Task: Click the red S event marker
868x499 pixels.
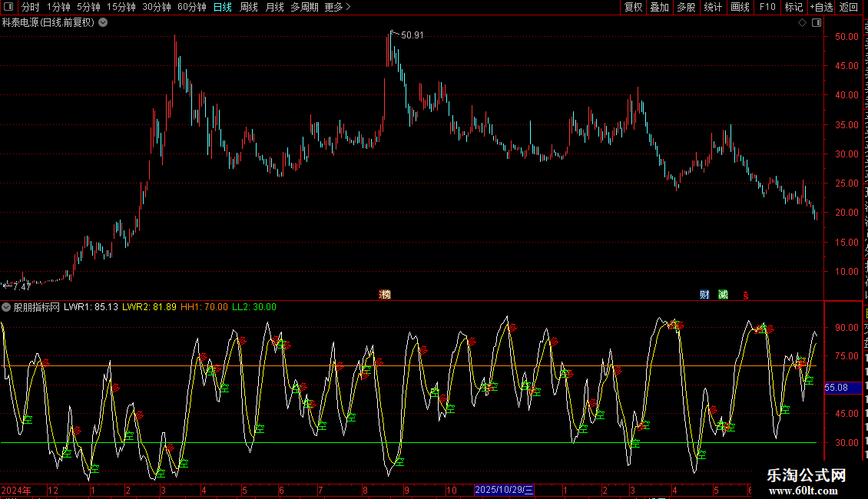Action: 746,296
